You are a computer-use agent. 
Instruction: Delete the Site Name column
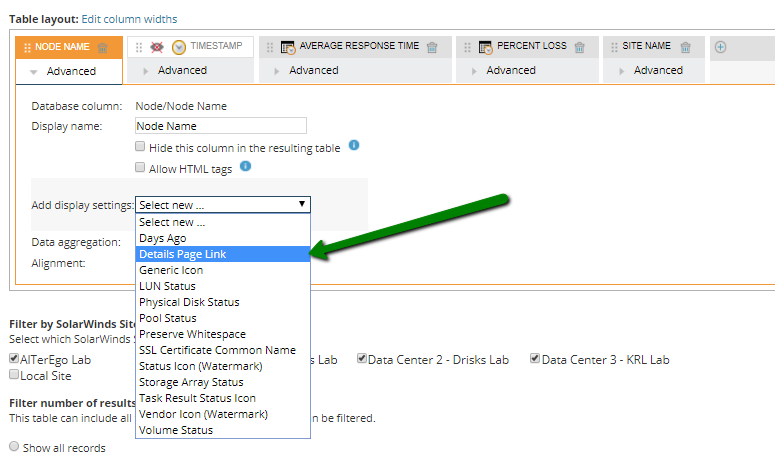coord(686,47)
